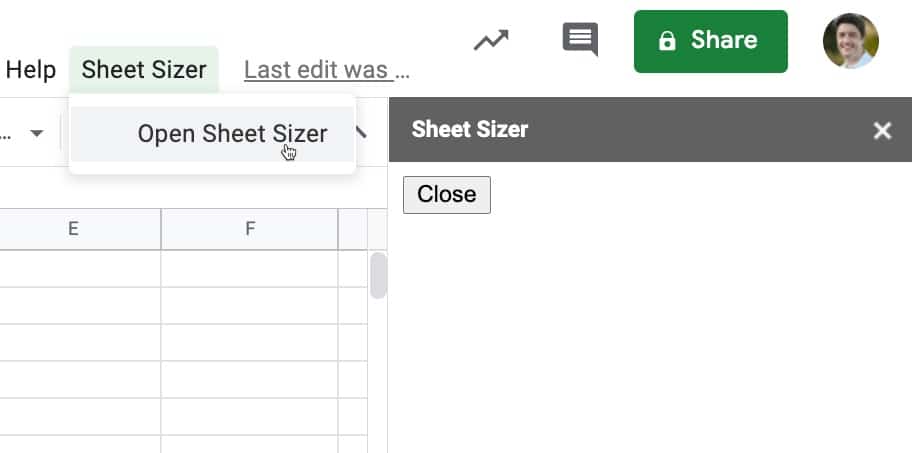Open the 'Last edit was' version history link
Viewport: 912px width, 453px height.
coord(327,70)
